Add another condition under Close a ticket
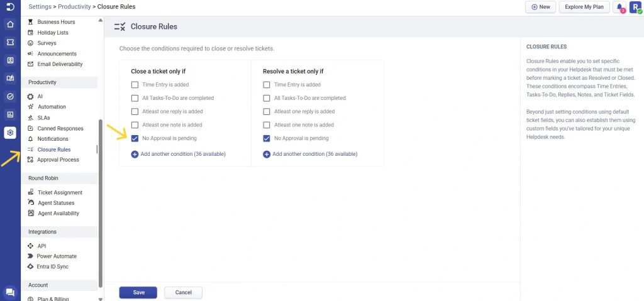 (178, 155)
